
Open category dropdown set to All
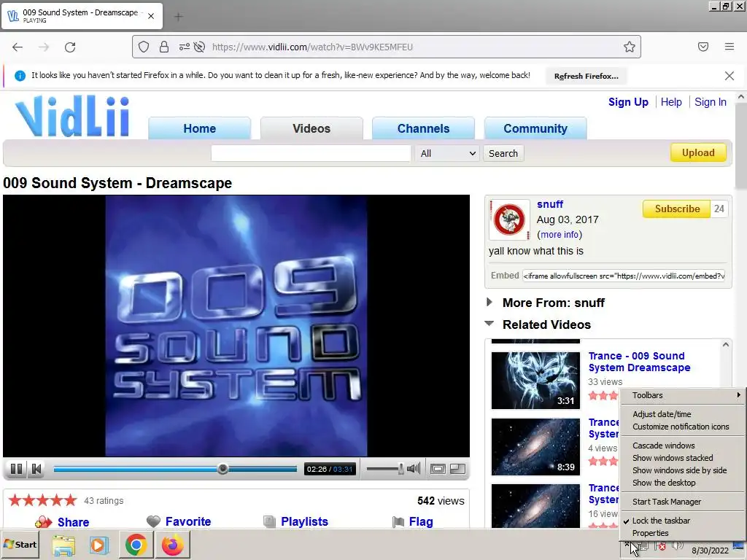[x=447, y=153]
